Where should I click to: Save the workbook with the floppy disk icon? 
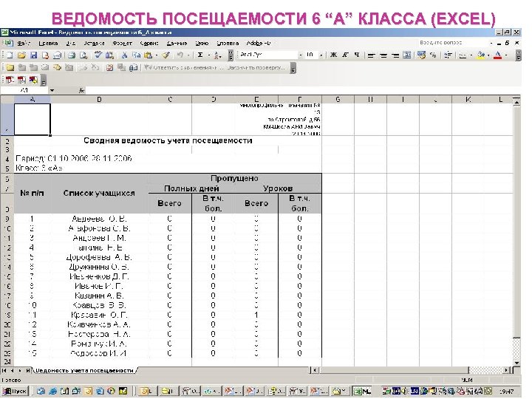33,55
